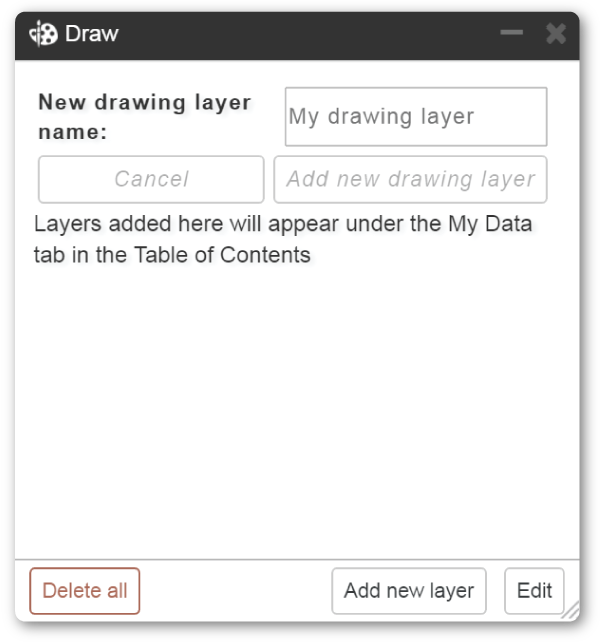This screenshot has width=600, height=642.
Task: Click the blank white panel body
Action: (297, 409)
